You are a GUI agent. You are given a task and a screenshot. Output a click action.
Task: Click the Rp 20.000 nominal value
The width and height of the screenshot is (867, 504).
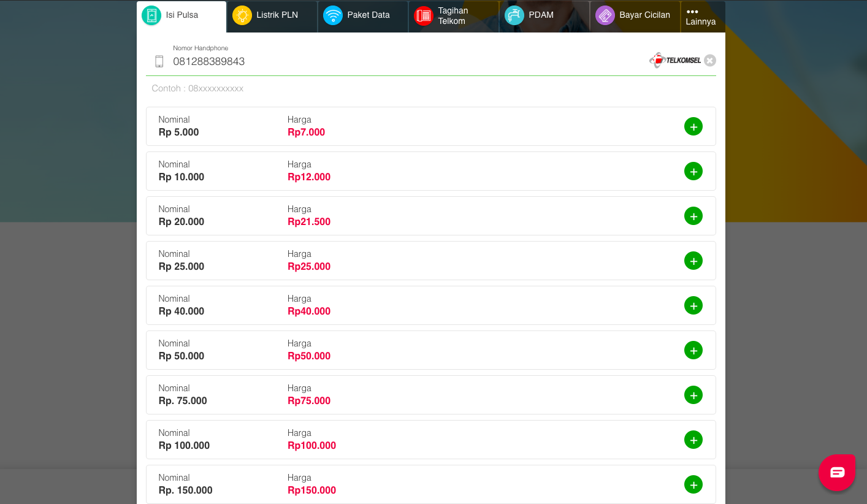click(181, 222)
